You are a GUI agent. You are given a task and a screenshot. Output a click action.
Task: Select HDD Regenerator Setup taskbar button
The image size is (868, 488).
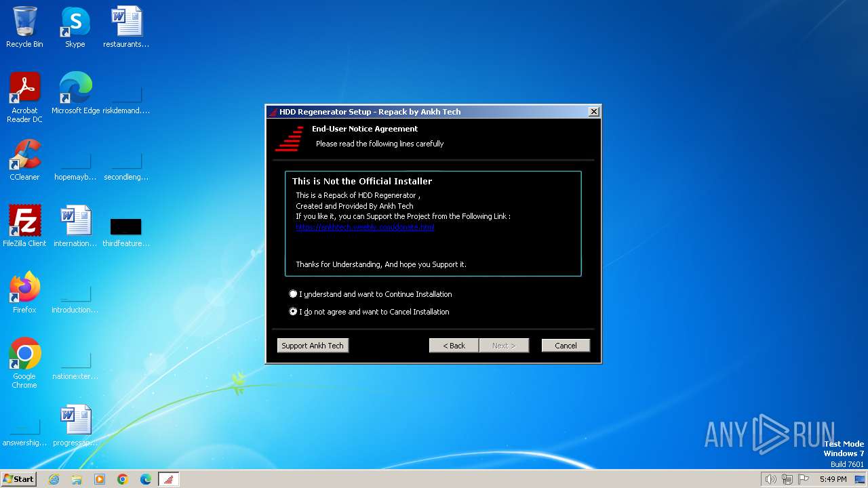coord(169,479)
